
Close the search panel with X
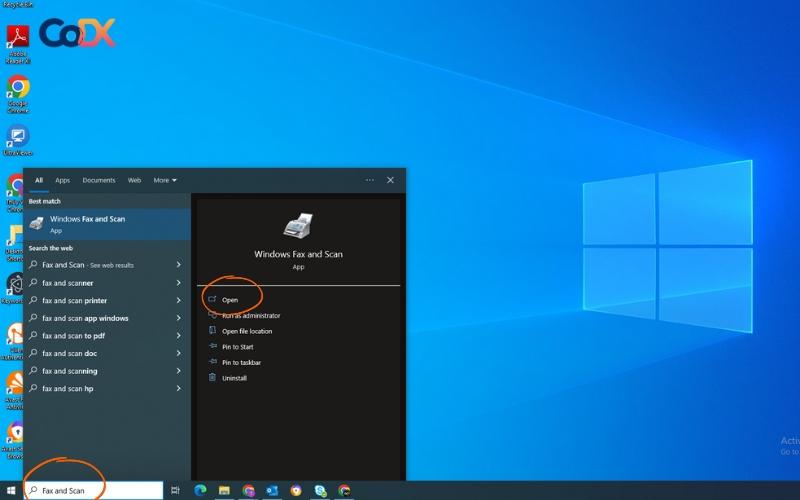pos(390,180)
